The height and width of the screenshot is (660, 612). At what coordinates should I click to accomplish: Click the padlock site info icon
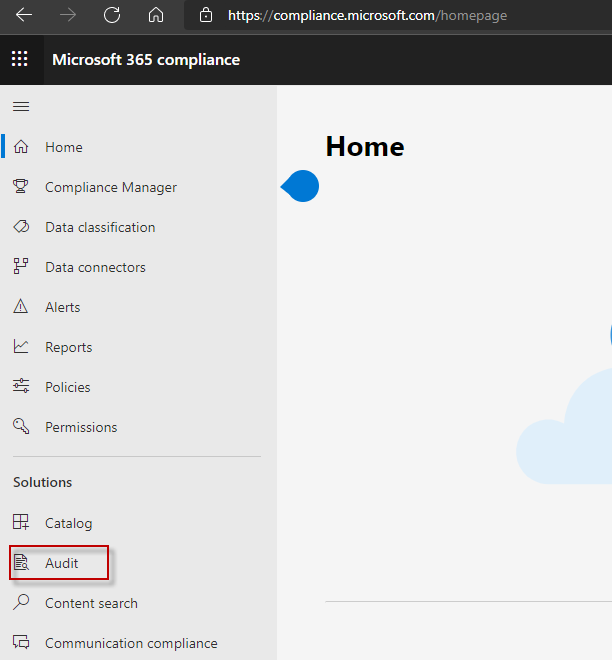tap(206, 15)
